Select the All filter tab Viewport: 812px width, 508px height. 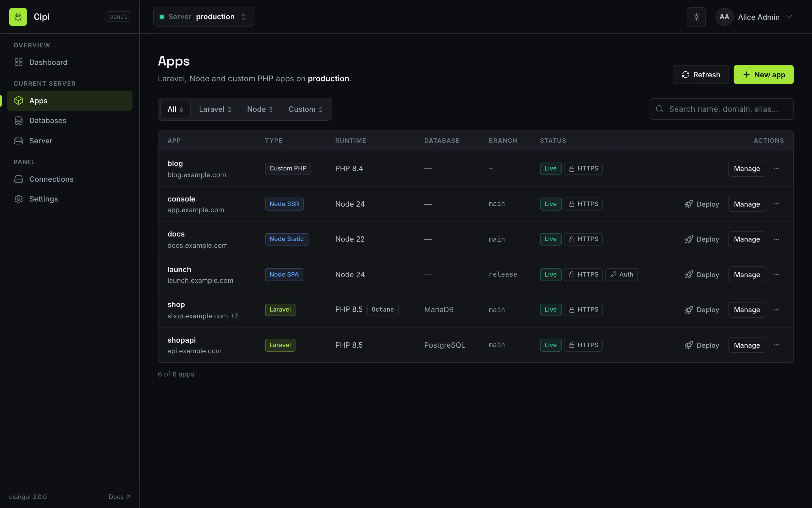[x=175, y=109]
